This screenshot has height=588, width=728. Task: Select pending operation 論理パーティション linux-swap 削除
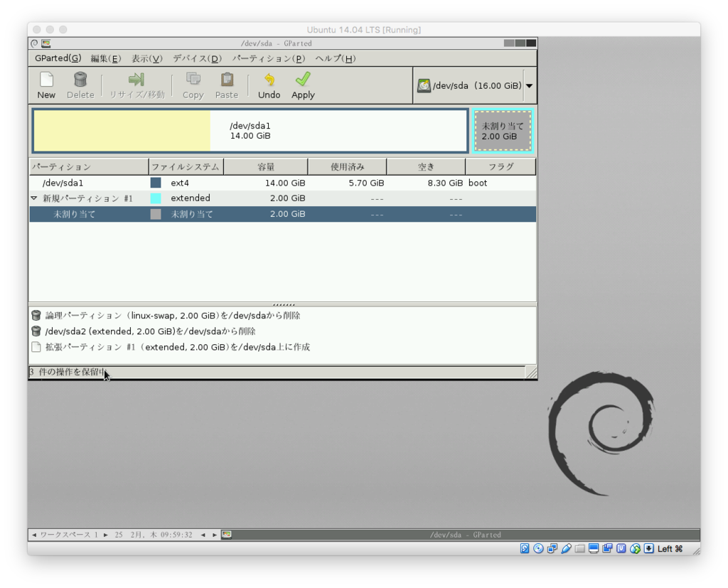point(172,316)
